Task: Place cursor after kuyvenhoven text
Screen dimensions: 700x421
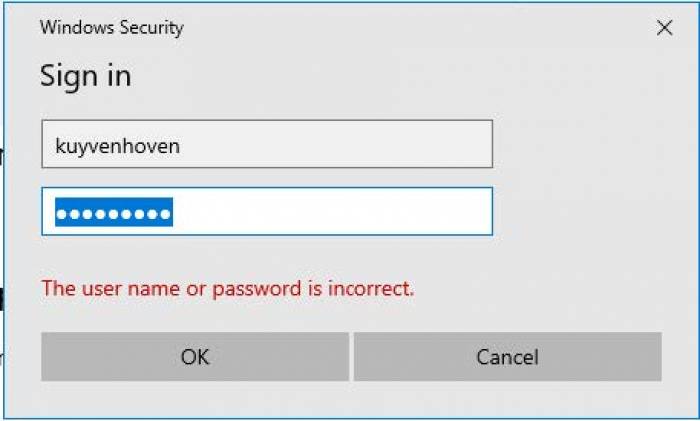Action: (182, 146)
